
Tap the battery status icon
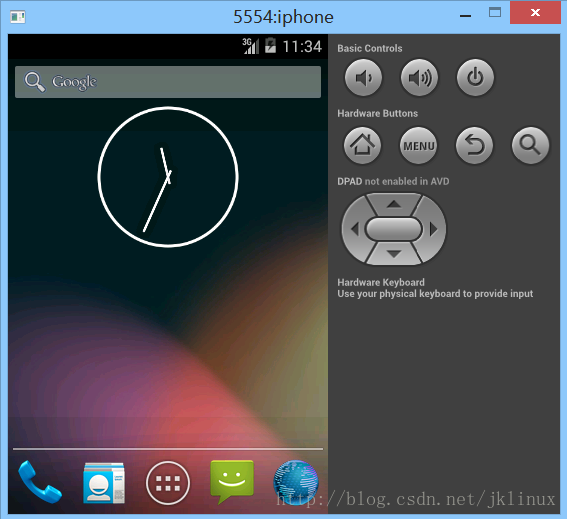pos(270,46)
